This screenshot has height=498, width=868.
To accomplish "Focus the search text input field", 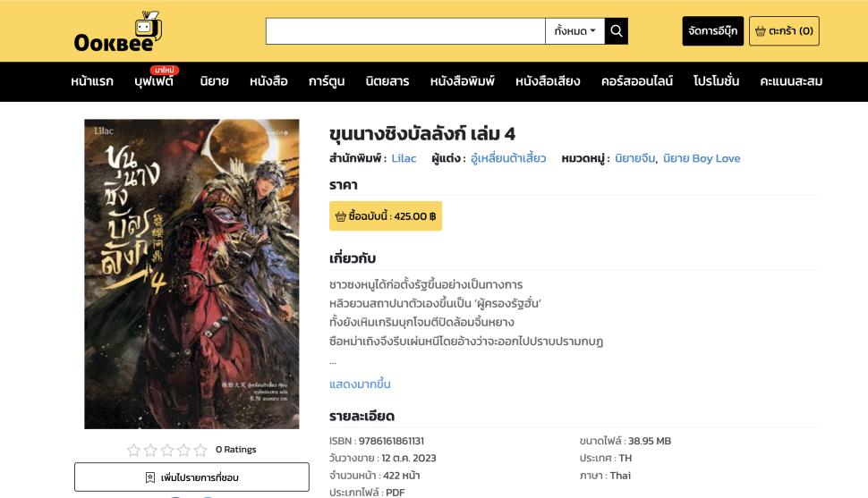I will pos(405,31).
